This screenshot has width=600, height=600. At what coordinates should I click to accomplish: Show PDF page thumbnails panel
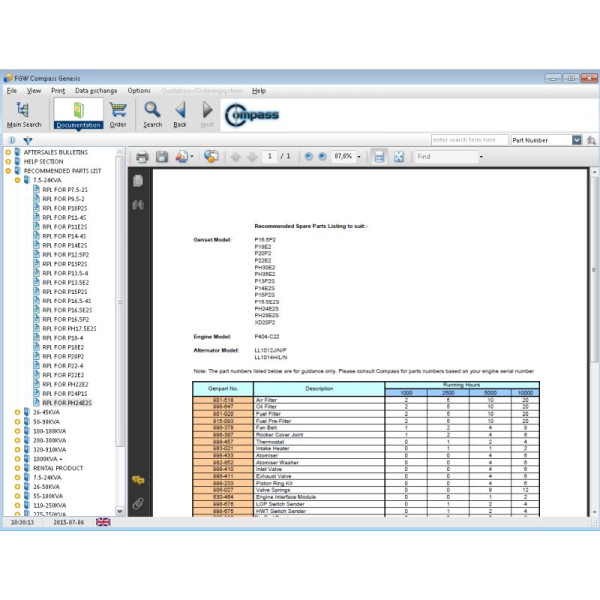[x=138, y=181]
